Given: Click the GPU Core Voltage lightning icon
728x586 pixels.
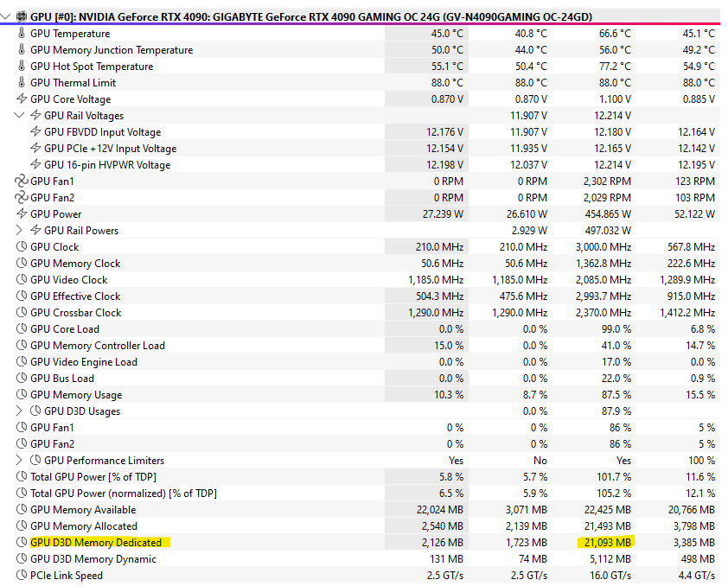Looking at the screenshot, I should (22, 99).
